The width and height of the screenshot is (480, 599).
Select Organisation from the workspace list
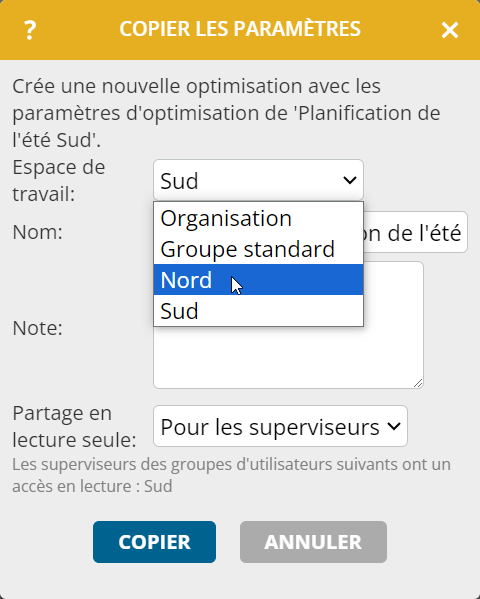point(258,218)
